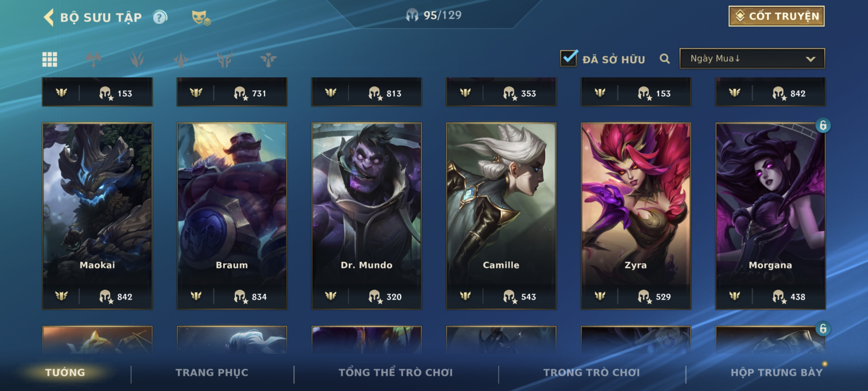Filter champions using the last role icon
Screen dimensions: 868x391
coord(268,59)
